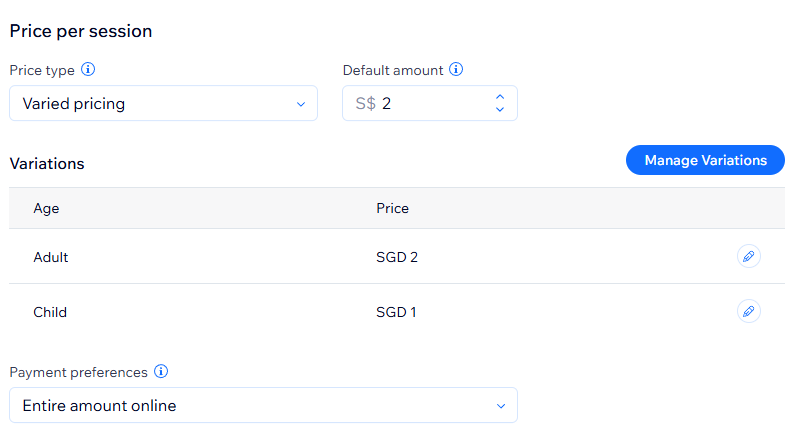
Task: Click the Variations section heading
Action: pos(47,163)
